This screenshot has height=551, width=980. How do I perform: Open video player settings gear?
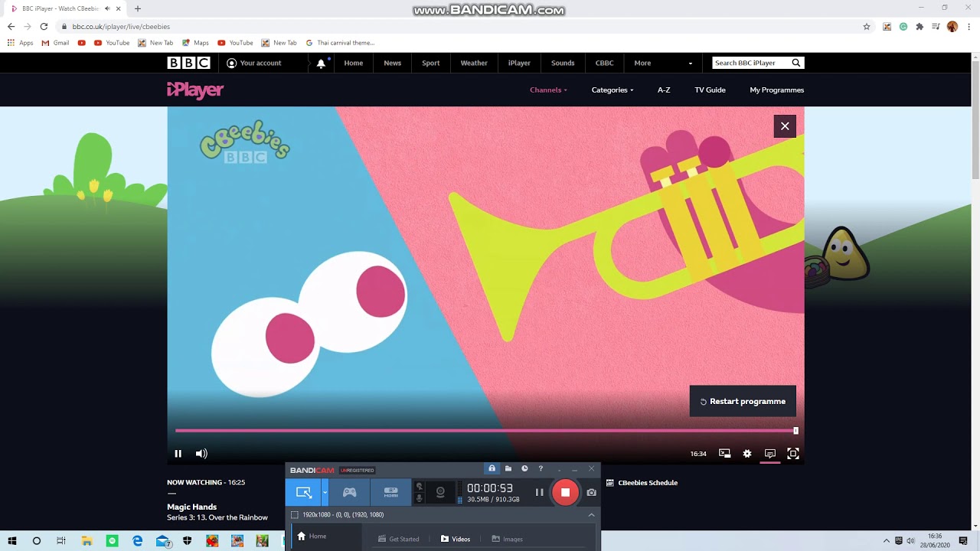[x=747, y=454]
